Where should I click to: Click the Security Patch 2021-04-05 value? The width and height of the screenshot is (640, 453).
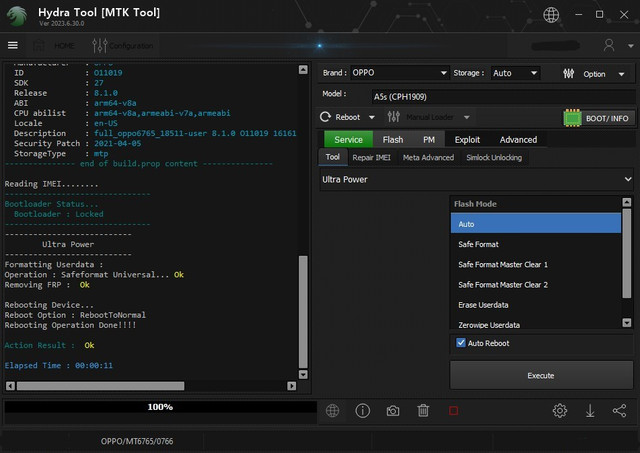118,143
